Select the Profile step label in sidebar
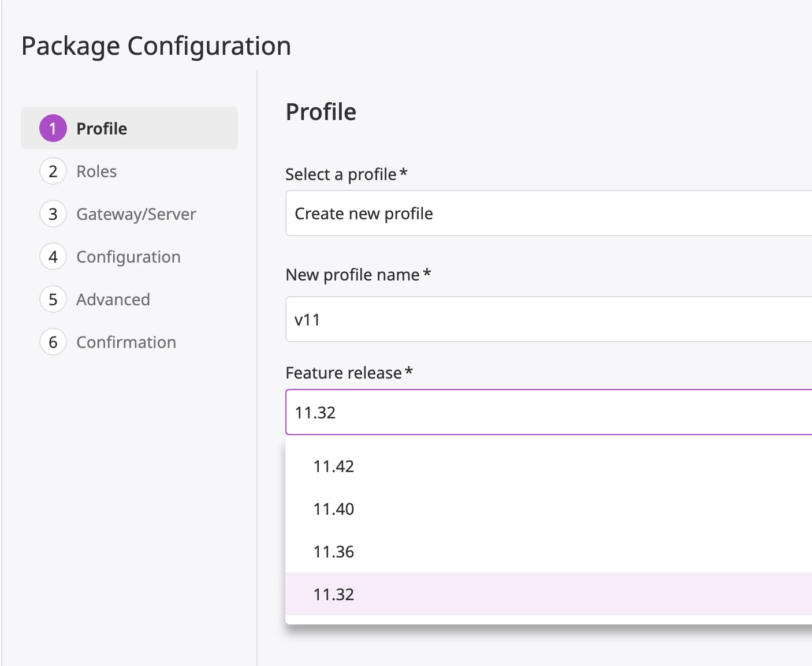 102,129
